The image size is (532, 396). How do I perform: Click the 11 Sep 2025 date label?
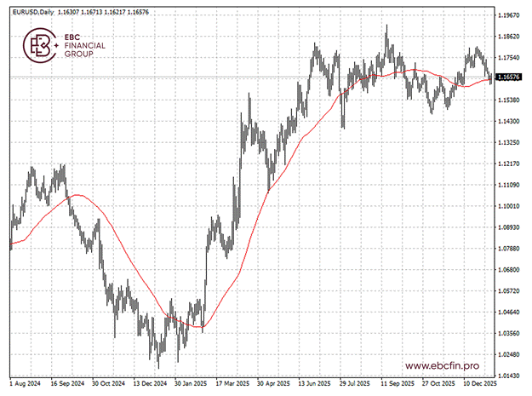coord(398,384)
